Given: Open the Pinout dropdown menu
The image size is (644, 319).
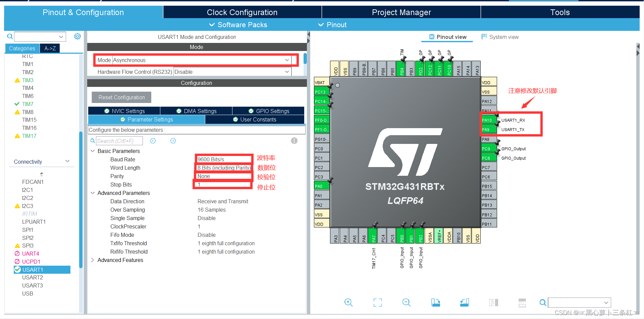Looking at the screenshot, I should (x=332, y=25).
